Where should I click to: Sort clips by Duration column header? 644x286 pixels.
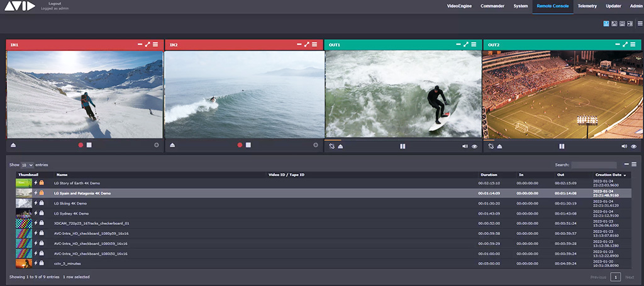pyautogui.click(x=489, y=175)
